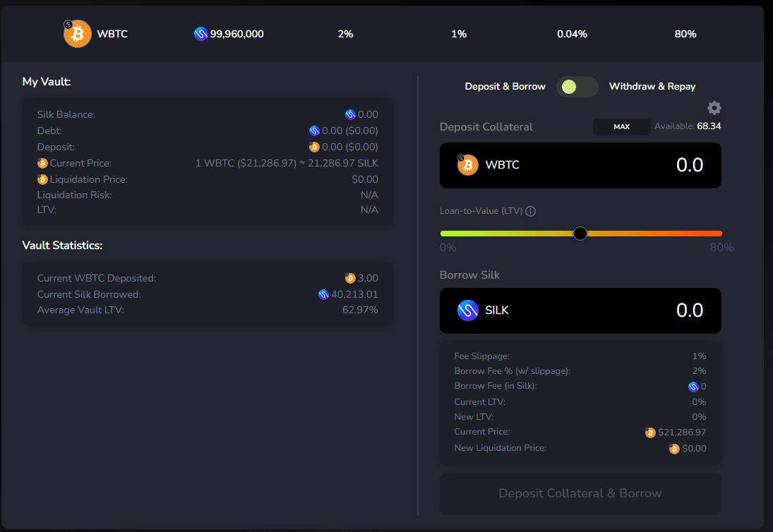
Task: Click the 2% value in header row
Action: (x=345, y=34)
